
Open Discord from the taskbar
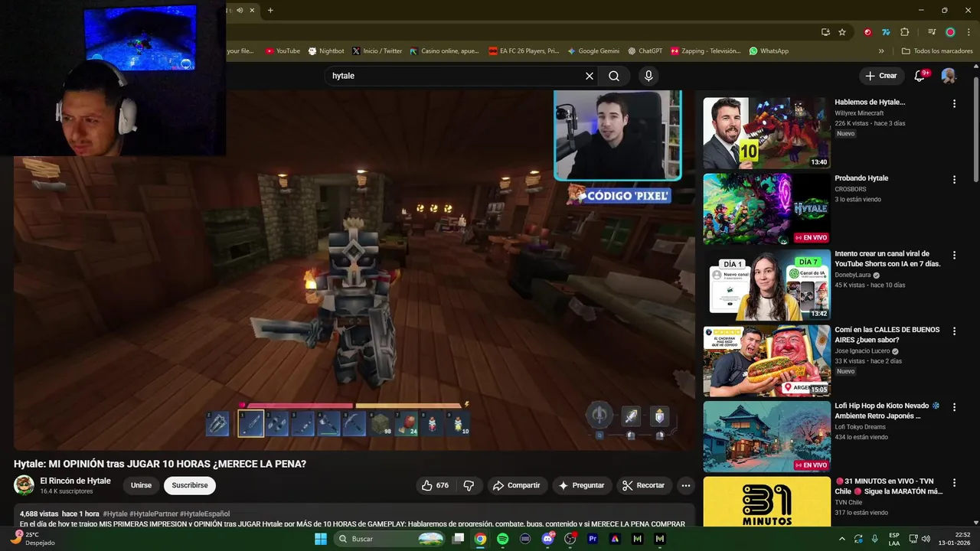coord(547,539)
